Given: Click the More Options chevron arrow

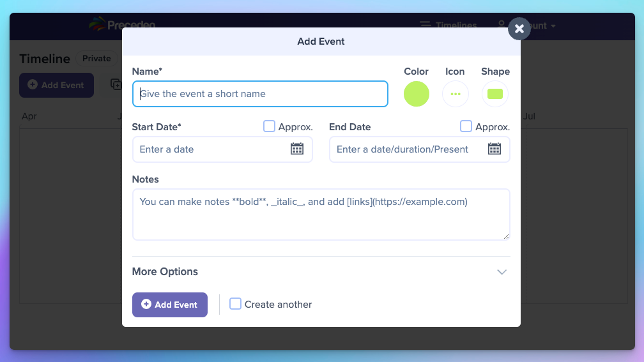Looking at the screenshot, I should pos(502,272).
